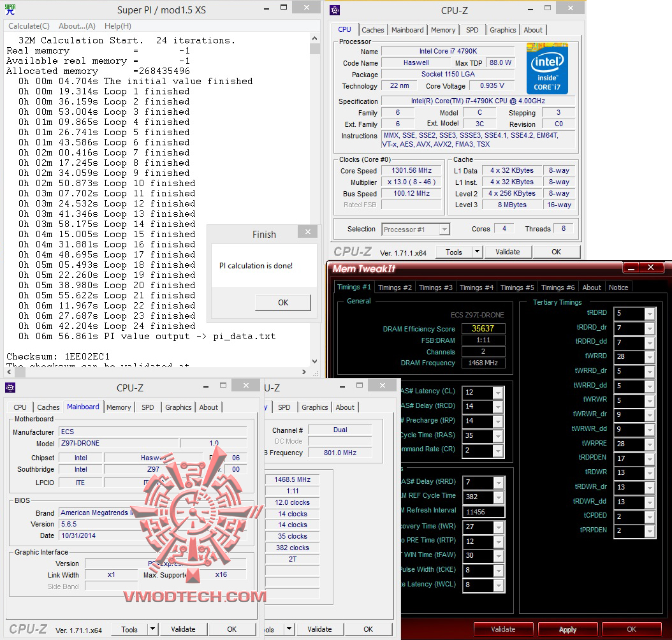Click the DRAM Frequency value 801.0 MHz
The width and height of the screenshot is (672, 640).
point(340,453)
